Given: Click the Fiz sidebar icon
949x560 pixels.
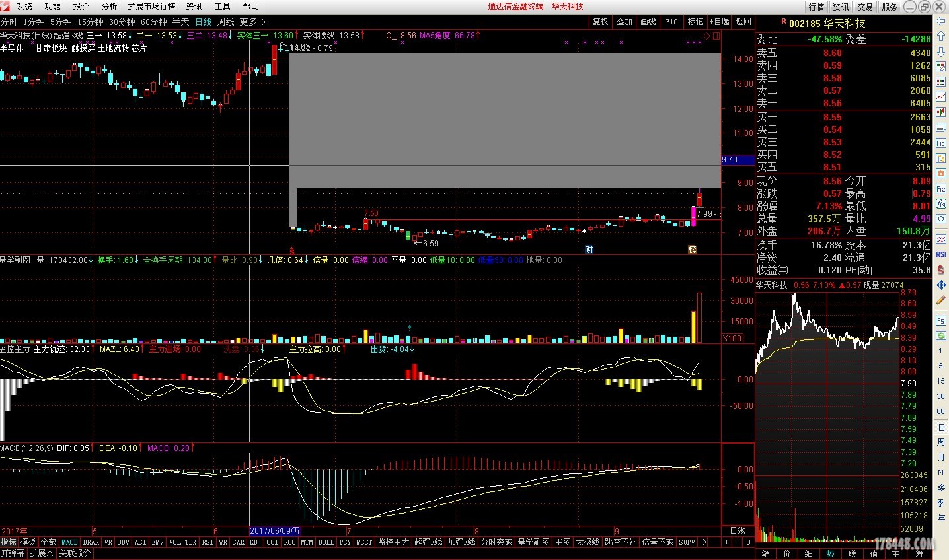Looking at the screenshot, I should pyautogui.click(x=940, y=189).
